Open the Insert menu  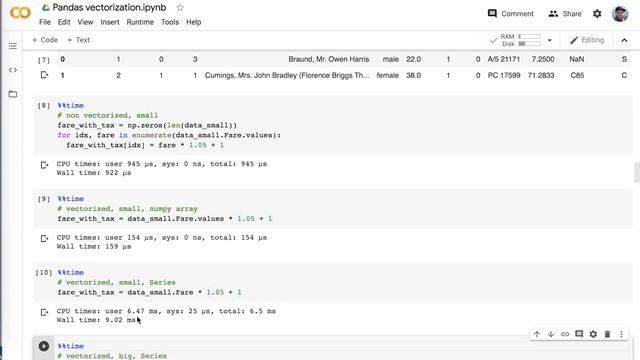[x=110, y=22]
